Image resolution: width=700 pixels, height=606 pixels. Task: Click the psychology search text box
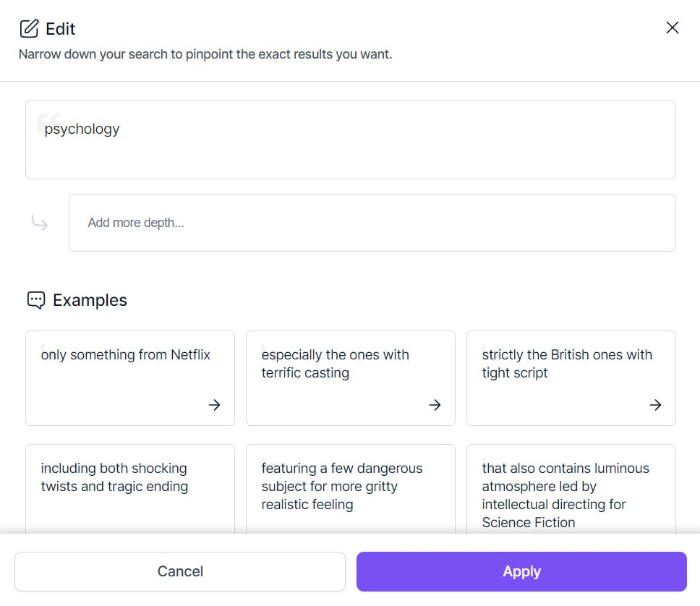pyautogui.click(x=350, y=140)
